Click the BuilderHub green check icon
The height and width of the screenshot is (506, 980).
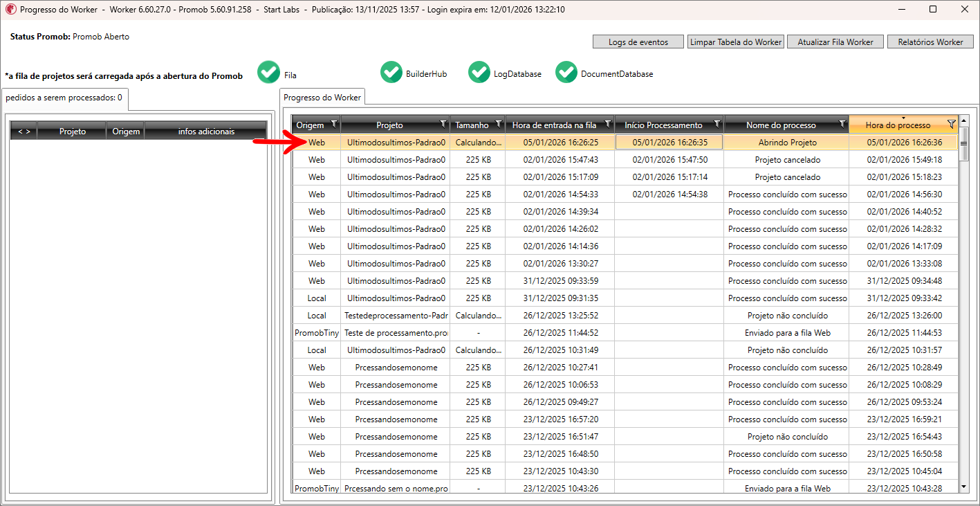[391, 73]
